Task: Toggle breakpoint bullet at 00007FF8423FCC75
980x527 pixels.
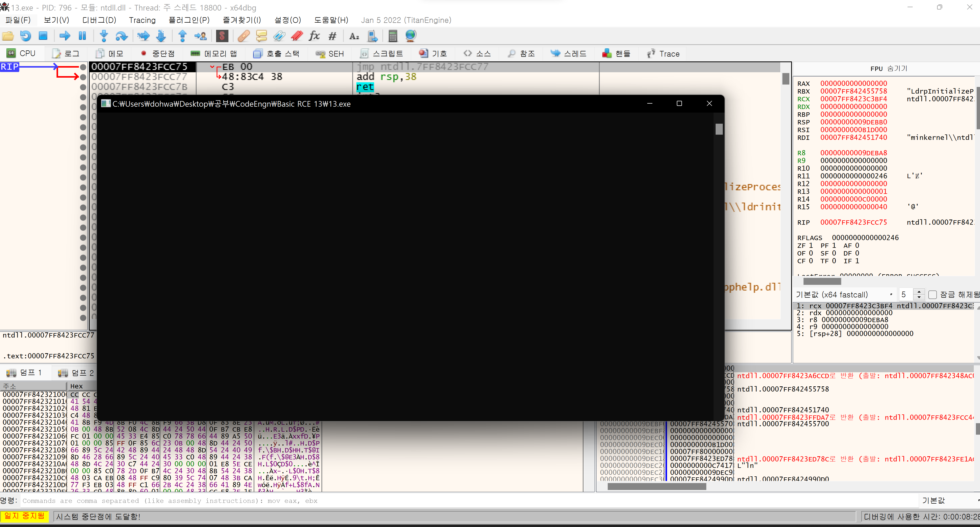Action: click(x=83, y=67)
